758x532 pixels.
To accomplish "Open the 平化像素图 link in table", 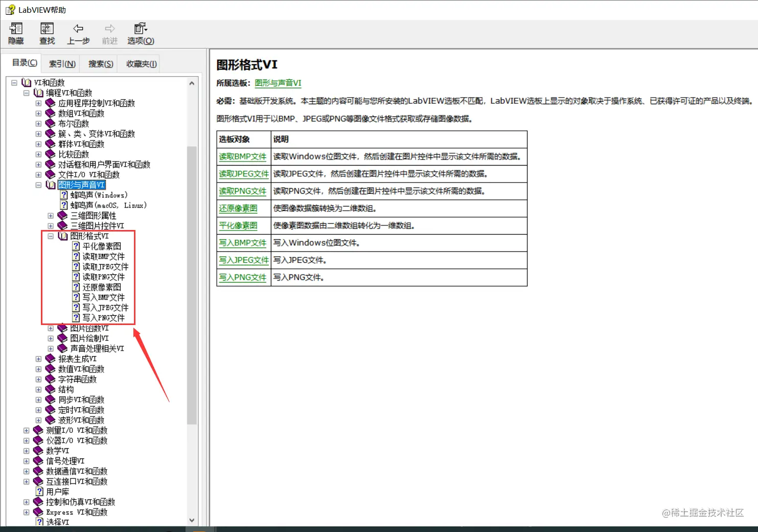I will (238, 225).
